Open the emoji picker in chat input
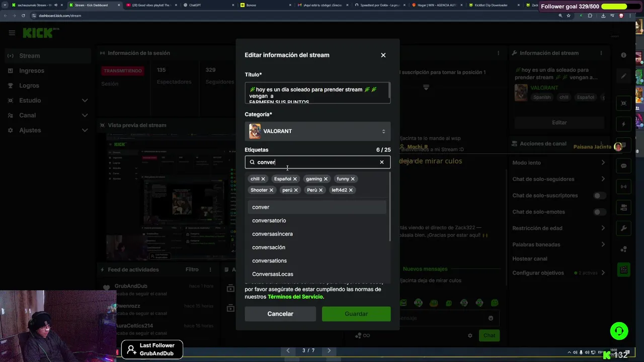 (491, 318)
